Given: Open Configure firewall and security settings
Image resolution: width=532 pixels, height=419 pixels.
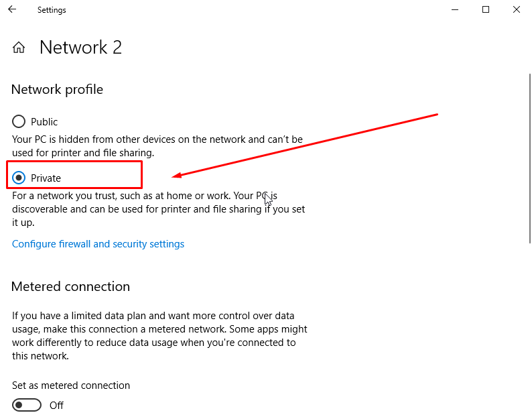Looking at the screenshot, I should (98, 244).
